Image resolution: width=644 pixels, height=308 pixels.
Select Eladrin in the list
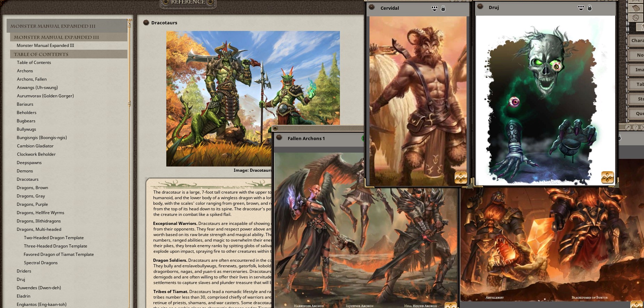point(23,296)
